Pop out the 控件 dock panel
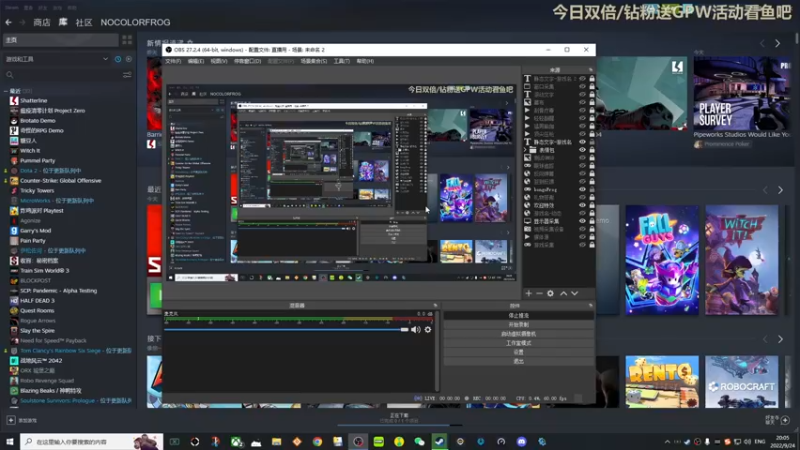 (x=590, y=306)
